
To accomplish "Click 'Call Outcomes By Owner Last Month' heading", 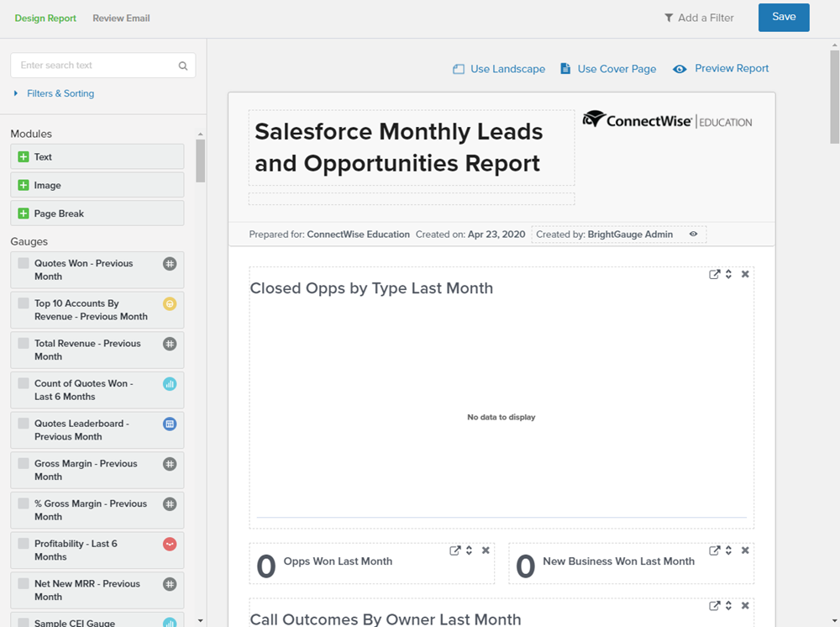I will [x=386, y=619].
